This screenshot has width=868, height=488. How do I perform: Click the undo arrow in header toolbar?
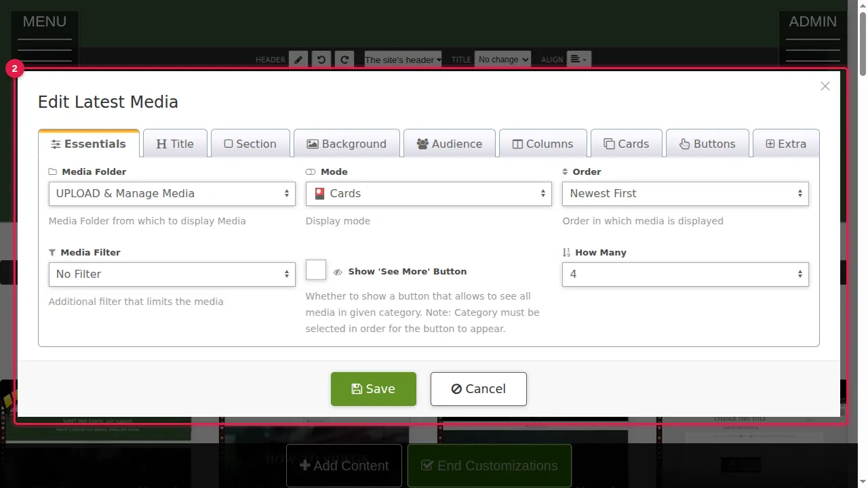click(321, 60)
